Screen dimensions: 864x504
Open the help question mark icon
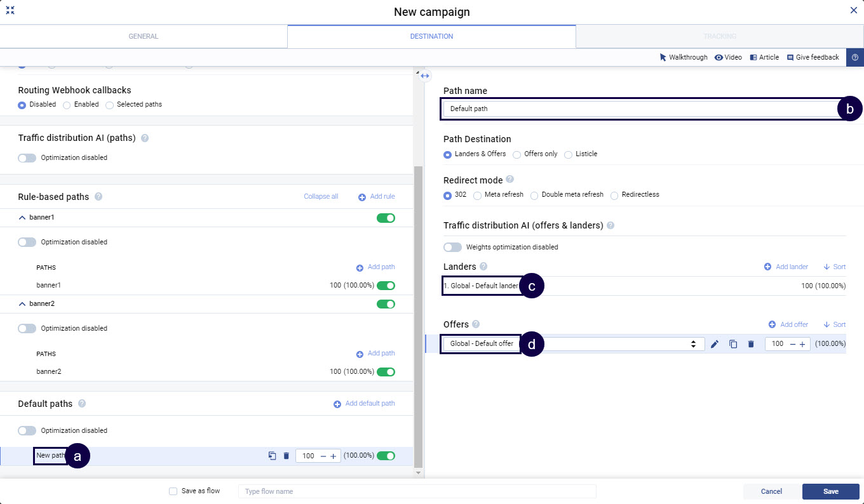pos(854,57)
